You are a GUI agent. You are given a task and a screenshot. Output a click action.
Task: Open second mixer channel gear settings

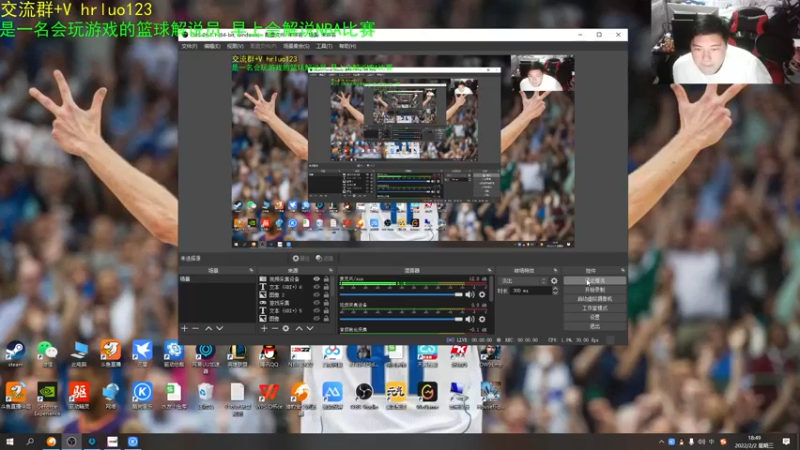click(482, 319)
